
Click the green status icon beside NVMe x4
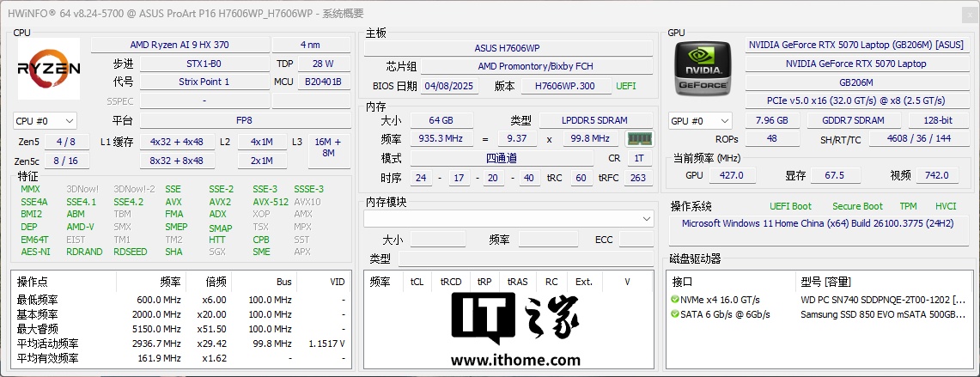[x=676, y=300]
